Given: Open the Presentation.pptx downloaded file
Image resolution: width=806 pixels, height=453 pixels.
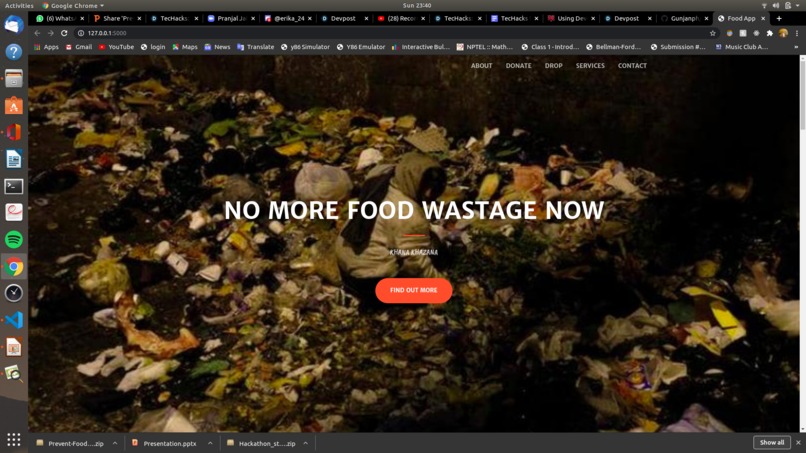Looking at the screenshot, I should (x=166, y=443).
